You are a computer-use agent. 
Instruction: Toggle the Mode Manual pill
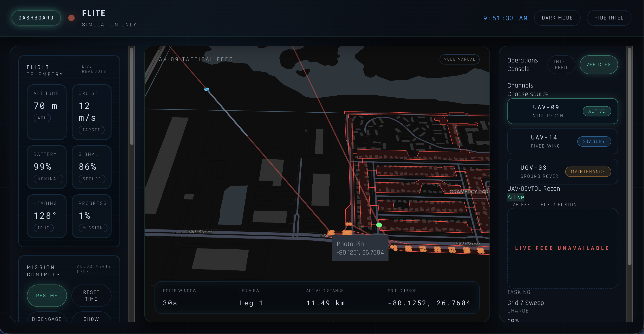(459, 59)
